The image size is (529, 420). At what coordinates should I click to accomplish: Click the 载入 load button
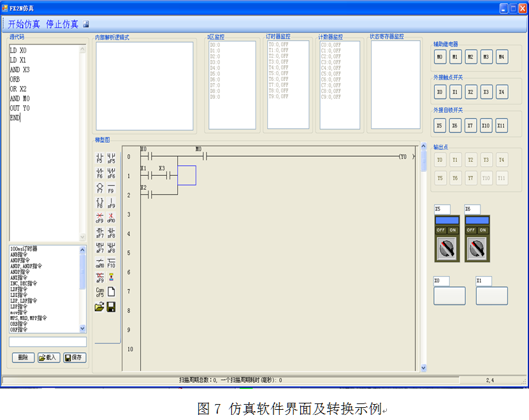coord(49,358)
